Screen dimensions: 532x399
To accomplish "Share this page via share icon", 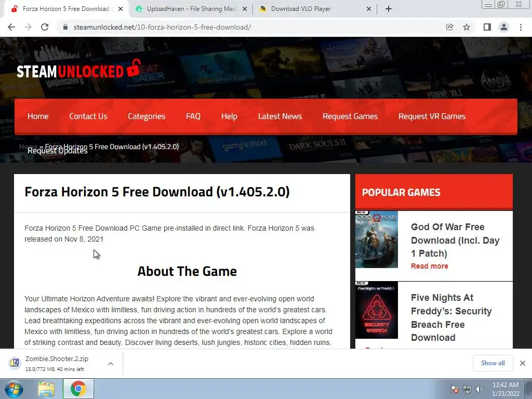I will click(449, 27).
